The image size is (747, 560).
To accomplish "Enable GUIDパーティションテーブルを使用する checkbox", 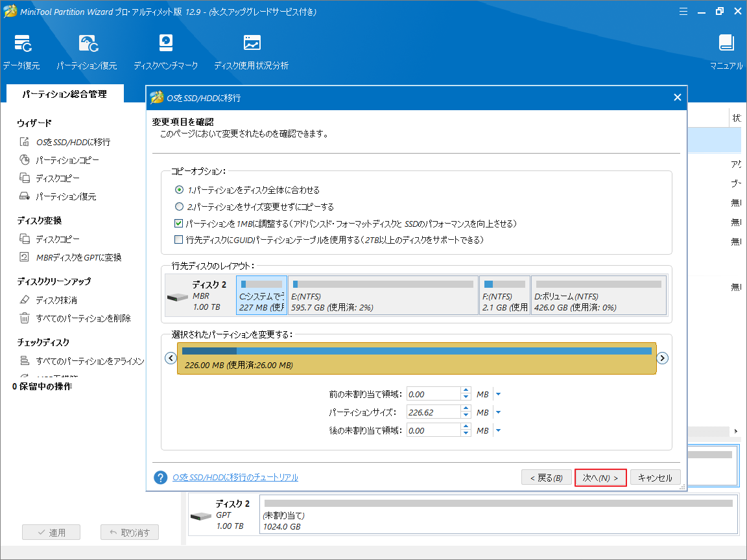I will [x=179, y=240].
